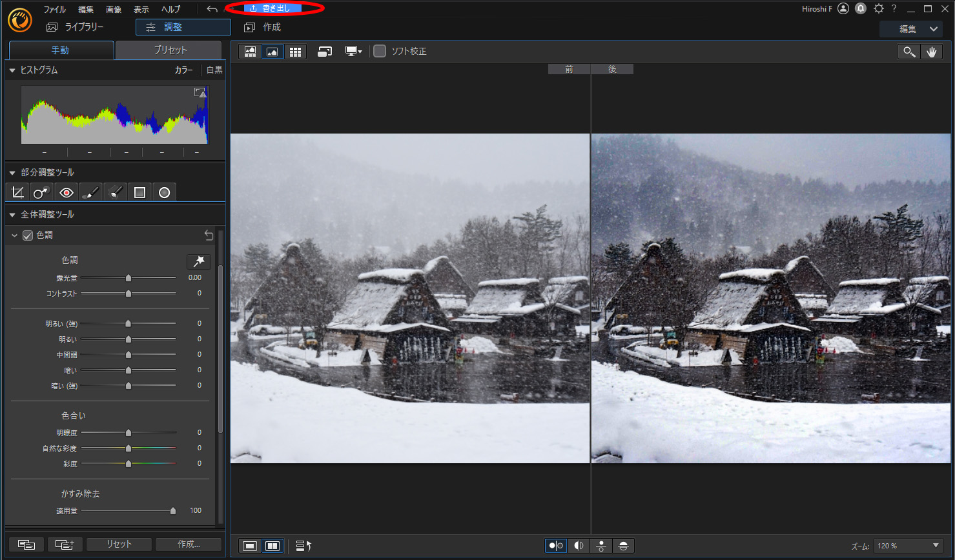Open the user account icon
This screenshot has width=955, height=560.
coord(843,8)
